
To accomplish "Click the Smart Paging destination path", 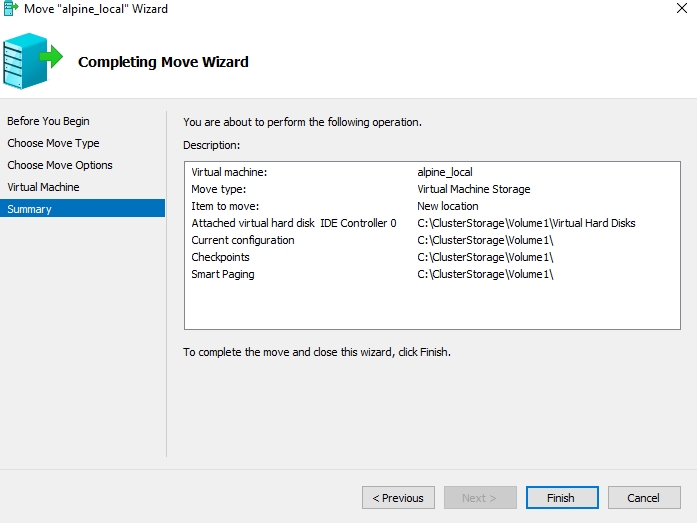I will click(x=485, y=274).
